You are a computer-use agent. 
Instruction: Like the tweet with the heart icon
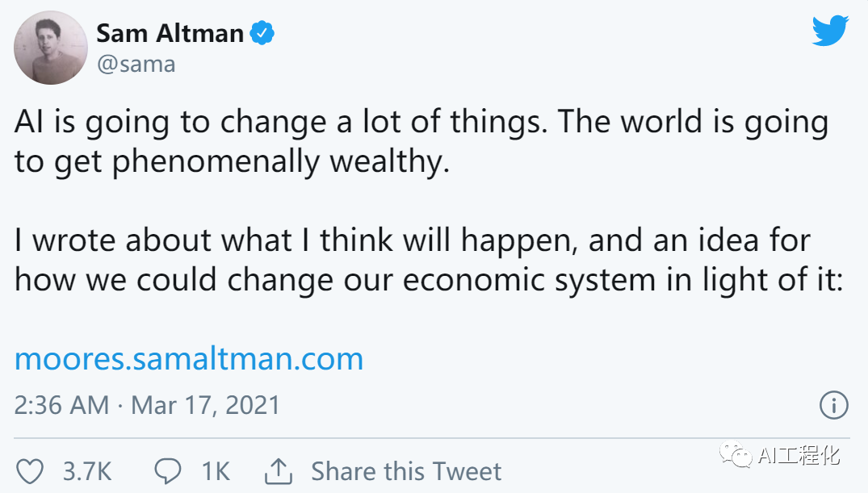pos(30,471)
